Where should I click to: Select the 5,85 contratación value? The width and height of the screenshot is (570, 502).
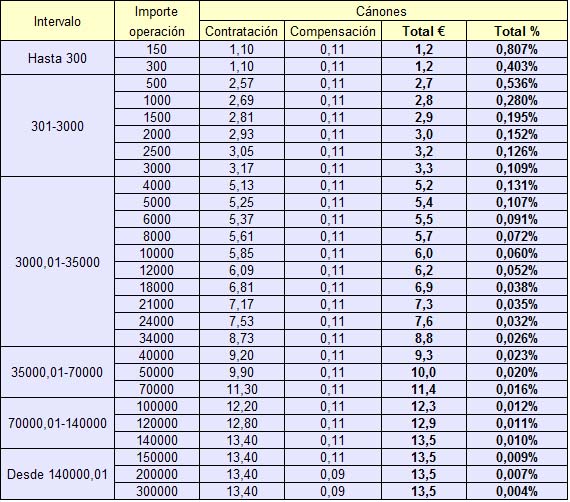click(x=241, y=253)
